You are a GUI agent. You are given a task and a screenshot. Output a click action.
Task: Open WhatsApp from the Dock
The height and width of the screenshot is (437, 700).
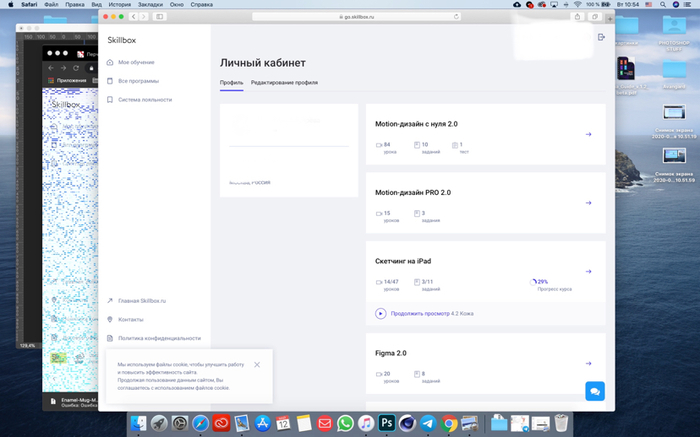[x=345, y=423]
